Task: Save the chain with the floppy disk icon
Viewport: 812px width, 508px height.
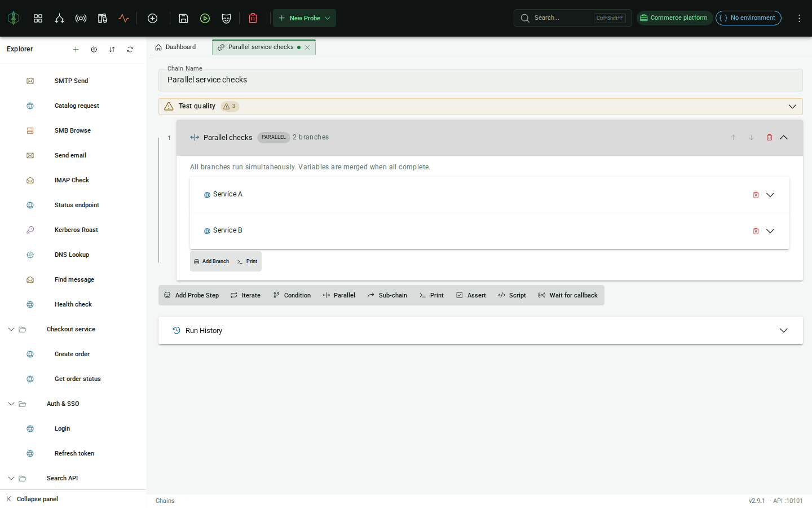Action: pyautogui.click(x=183, y=18)
